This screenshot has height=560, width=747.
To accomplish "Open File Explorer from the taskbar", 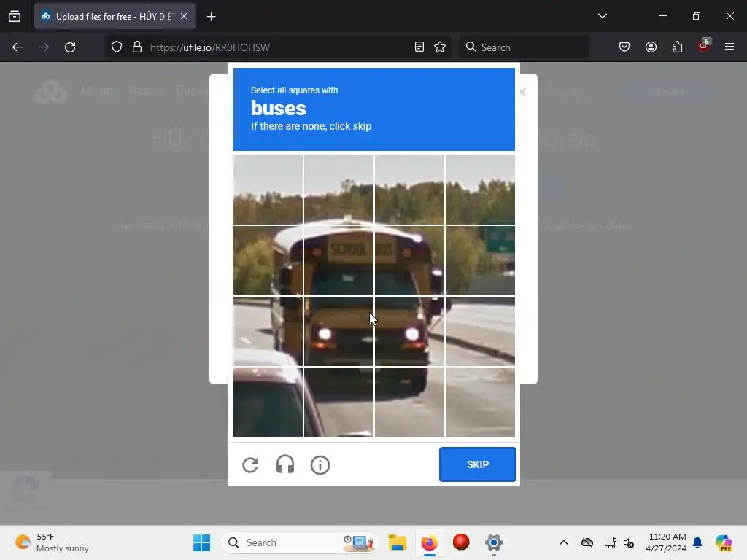I will click(398, 542).
